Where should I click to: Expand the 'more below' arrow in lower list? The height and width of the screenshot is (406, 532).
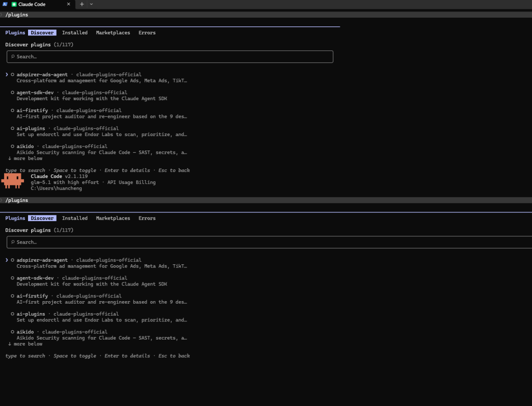(10, 344)
